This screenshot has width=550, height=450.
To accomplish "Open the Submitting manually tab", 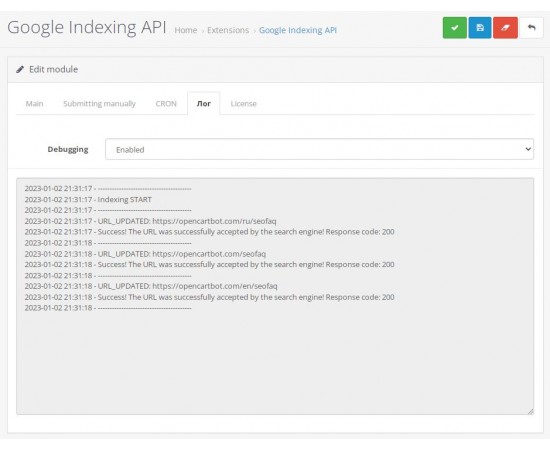I will click(x=99, y=103).
